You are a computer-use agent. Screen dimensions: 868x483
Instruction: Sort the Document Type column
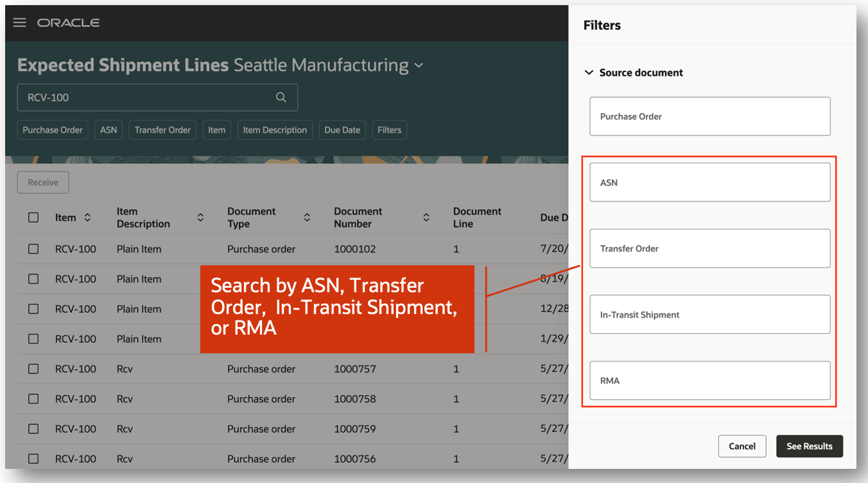pos(308,217)
